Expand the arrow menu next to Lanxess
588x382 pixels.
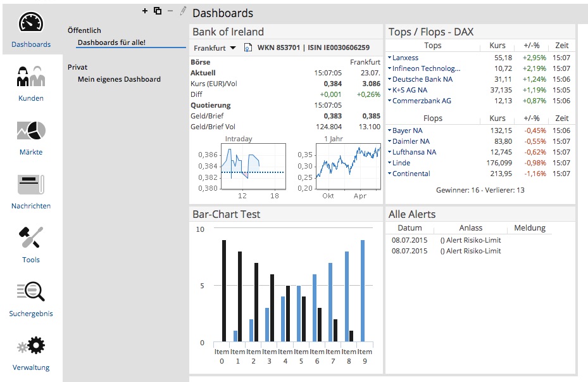389,58
